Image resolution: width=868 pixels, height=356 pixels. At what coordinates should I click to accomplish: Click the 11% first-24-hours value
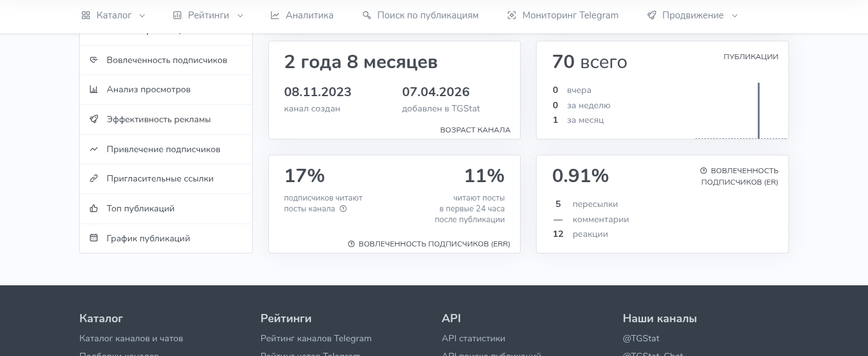point(484,176)
